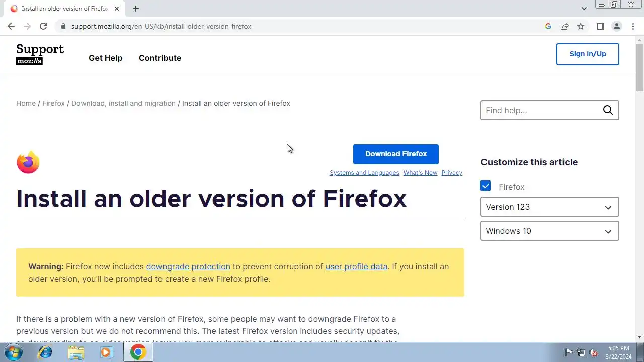
Task: Click Chrome icon in taskbar
Action: pos(138,352)
